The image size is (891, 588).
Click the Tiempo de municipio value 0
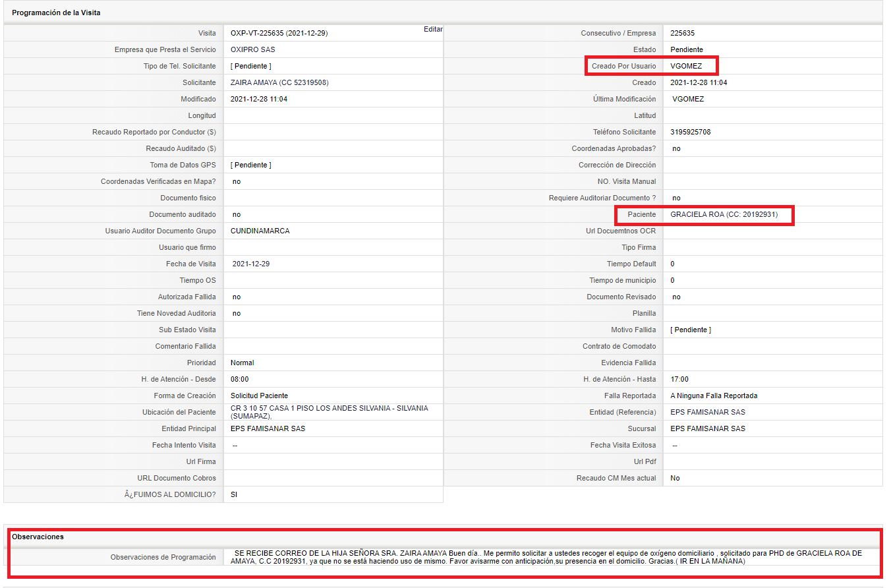point(672,280)
